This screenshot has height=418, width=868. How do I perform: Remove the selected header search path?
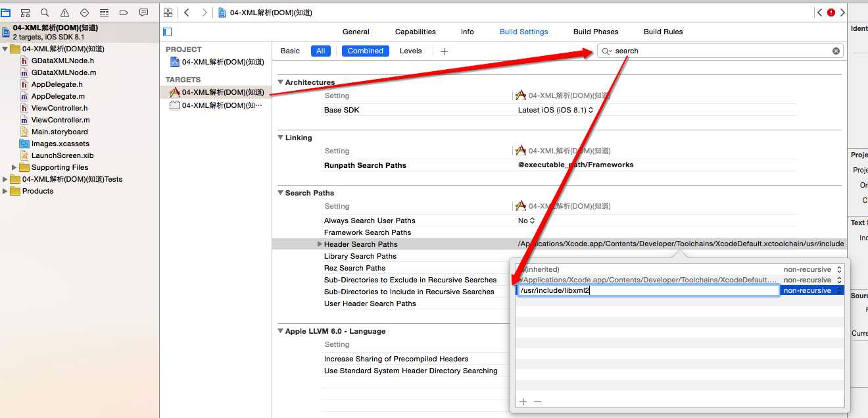point(537,402)
